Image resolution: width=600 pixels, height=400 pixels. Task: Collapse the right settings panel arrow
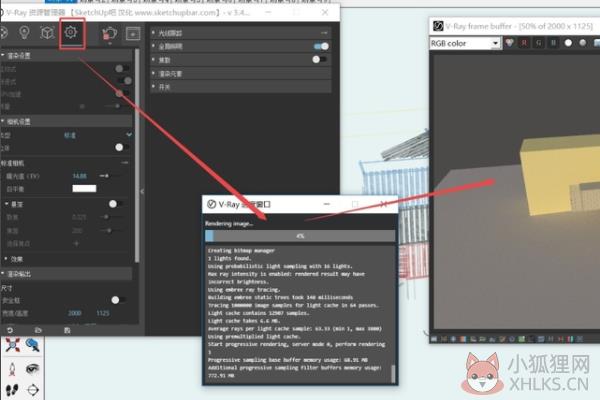pos(142,191)
